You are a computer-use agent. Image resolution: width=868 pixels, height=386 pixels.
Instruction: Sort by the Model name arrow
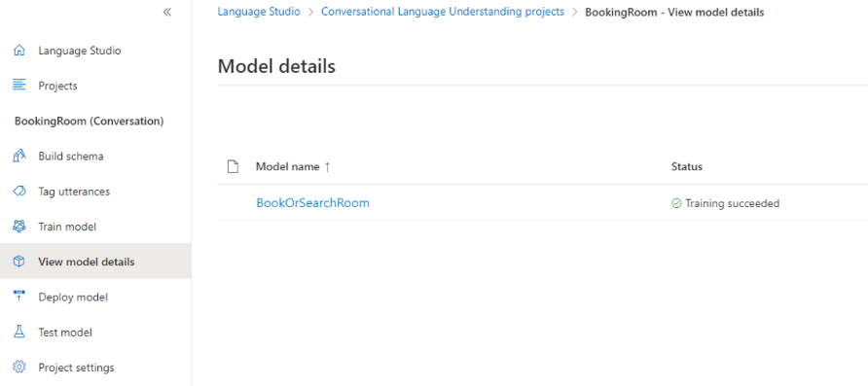327,166
